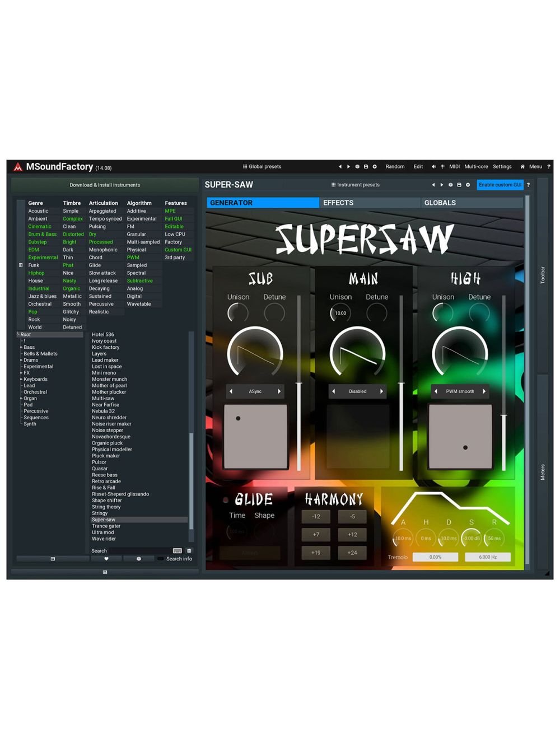This screenshot has width=560, height=739.
Task: Enable the Glide section power toggle
Action: (226, 500)
